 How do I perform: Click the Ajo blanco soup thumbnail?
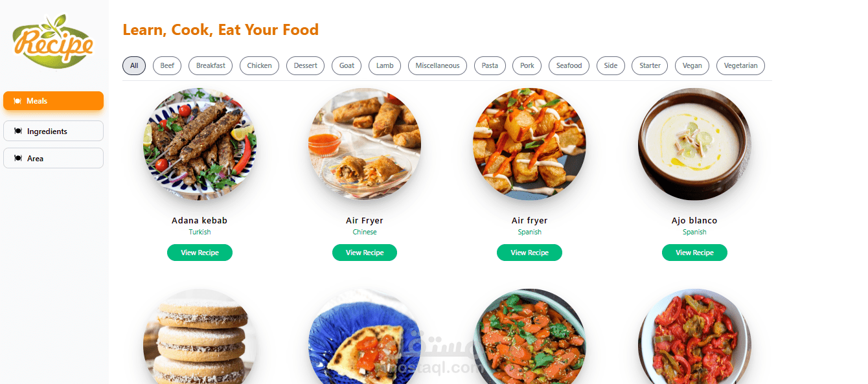694,144
